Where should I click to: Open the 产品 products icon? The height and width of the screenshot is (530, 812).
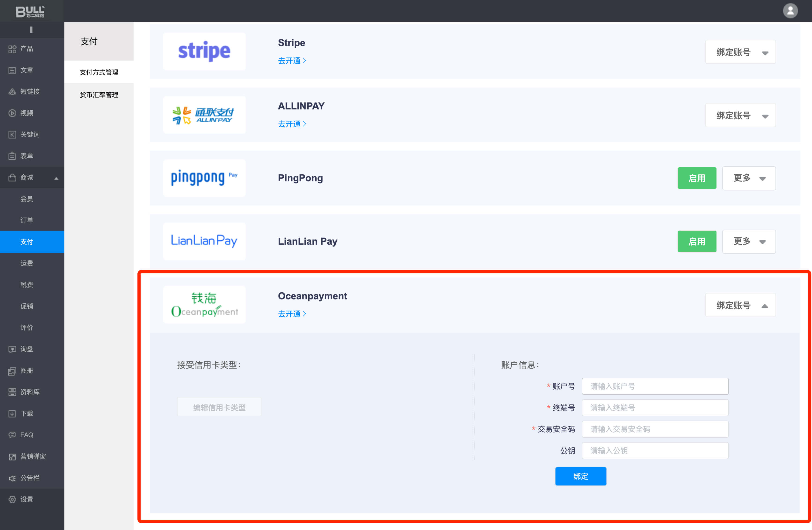click(x=12, y=49)
